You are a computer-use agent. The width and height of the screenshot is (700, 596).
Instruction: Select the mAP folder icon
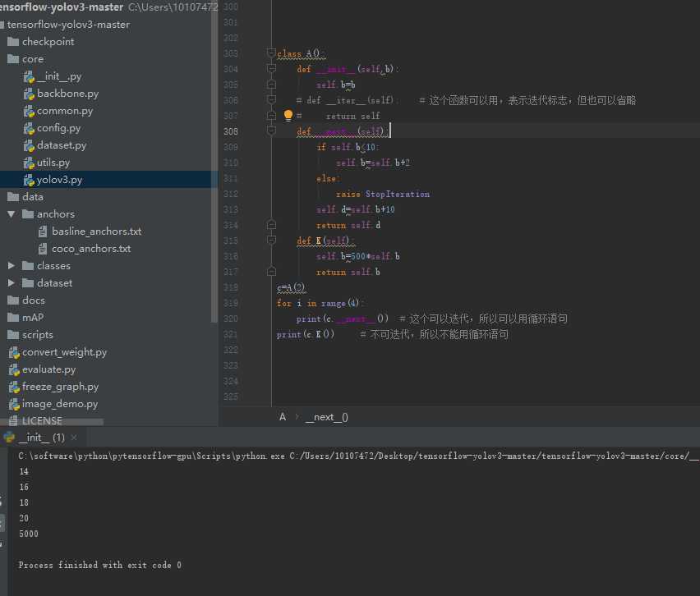13,317
